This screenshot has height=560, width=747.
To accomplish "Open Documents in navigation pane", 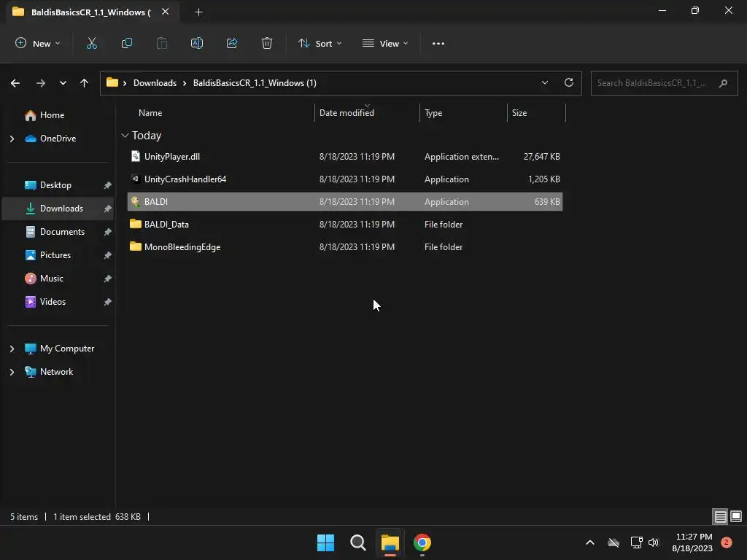I will 62,232.
